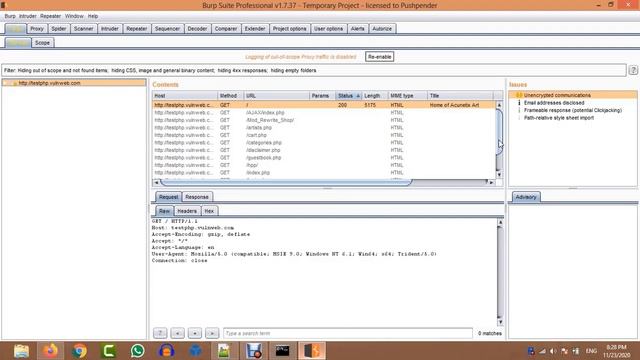Select the /guestbook.php row
Image resolution: width=640 pixels, height=360 pixels.
(x=323, y=158)
